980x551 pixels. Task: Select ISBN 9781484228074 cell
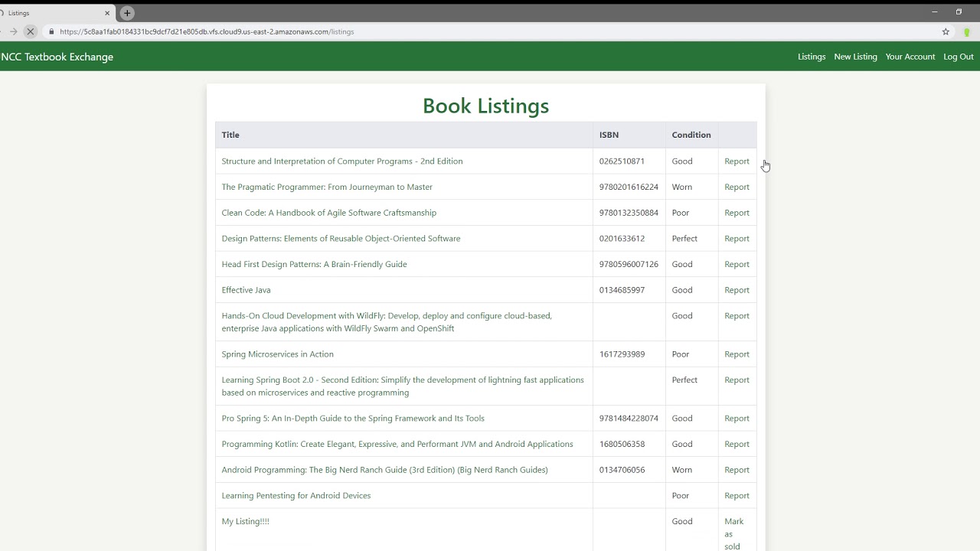629,419
